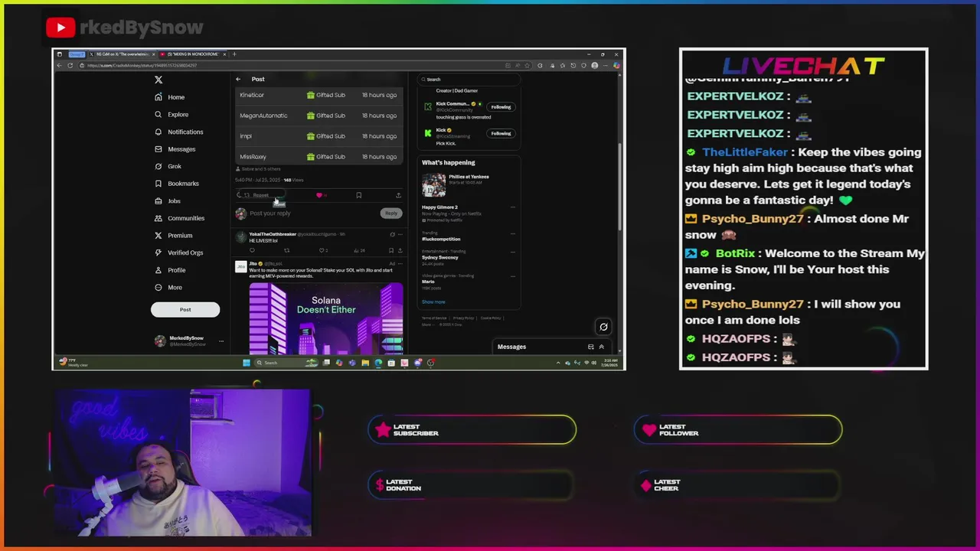Reply to YokaiTheOathbreaker's comment

252,250
